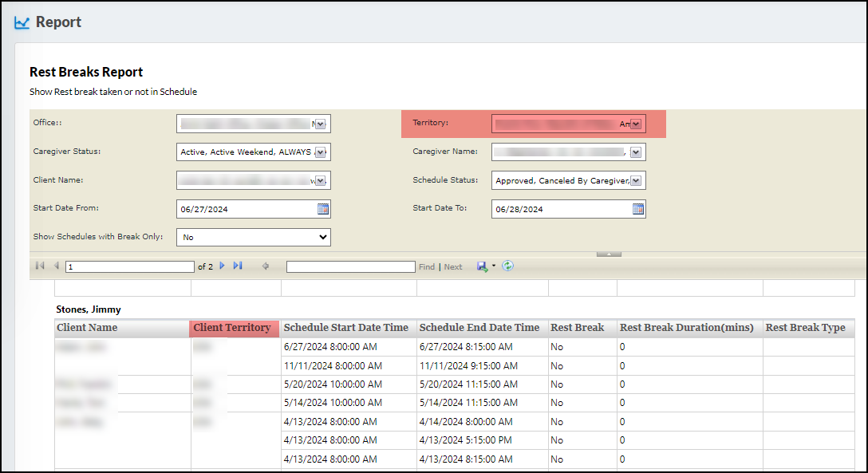Collapse the parameters panel toggle bar
The height and width of the screenshot is (473, 868).
point(609,254)
